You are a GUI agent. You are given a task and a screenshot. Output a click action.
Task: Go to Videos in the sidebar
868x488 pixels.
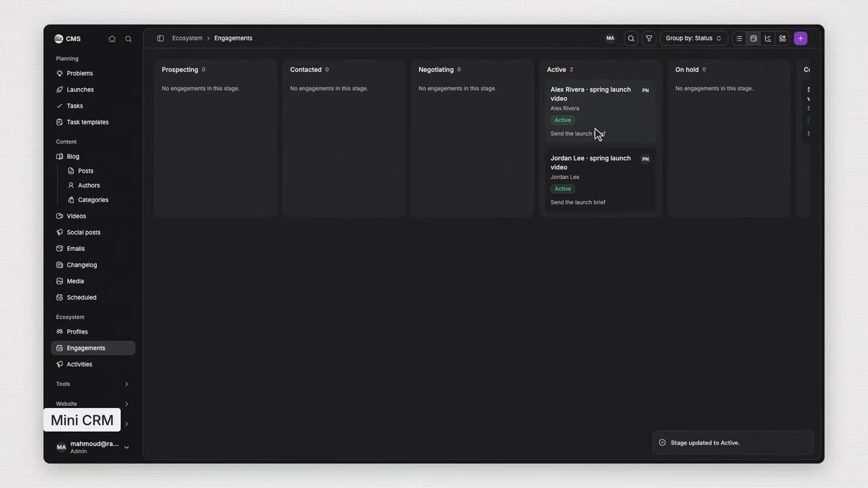(x=93, y=216)
